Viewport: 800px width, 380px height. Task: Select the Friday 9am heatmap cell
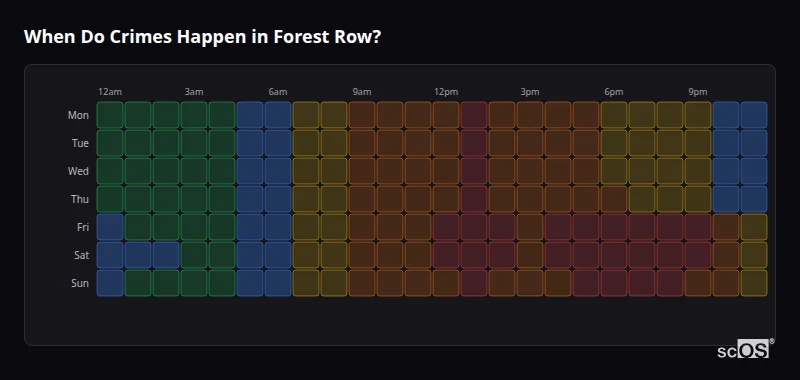pos(362,227)
